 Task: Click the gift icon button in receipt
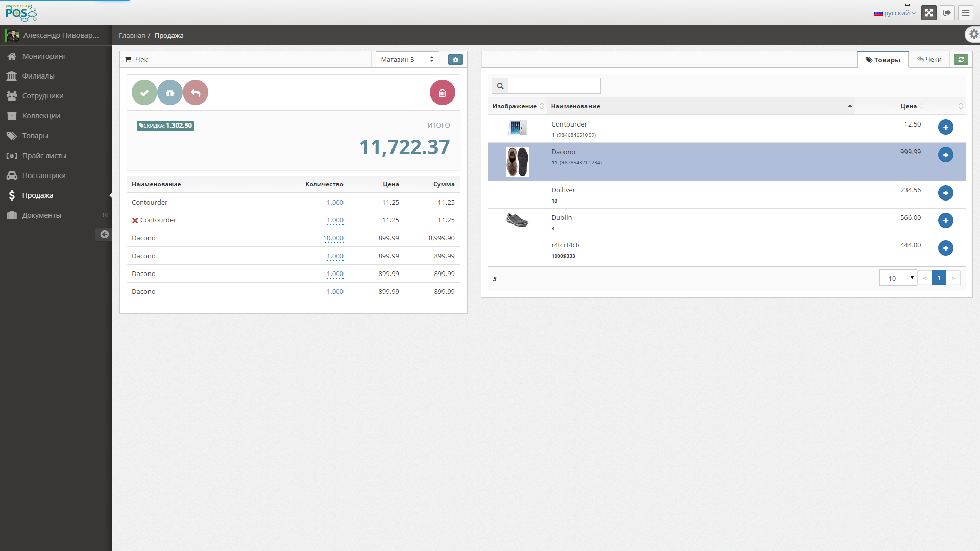click(170, 93)
